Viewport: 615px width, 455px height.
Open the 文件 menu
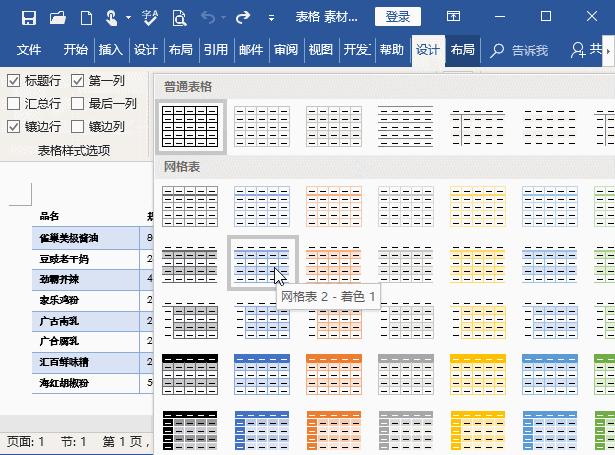(x=29, y=49)
